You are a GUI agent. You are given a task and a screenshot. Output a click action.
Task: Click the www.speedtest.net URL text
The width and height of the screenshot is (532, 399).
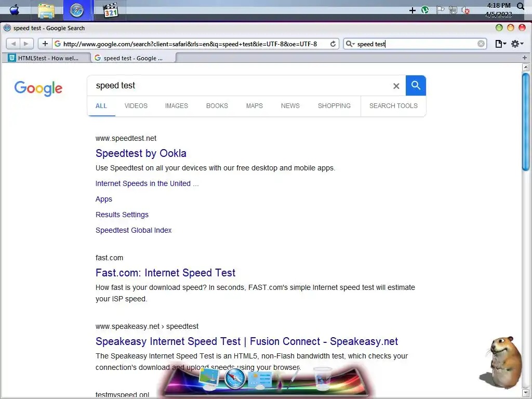(x=126, y=138)
